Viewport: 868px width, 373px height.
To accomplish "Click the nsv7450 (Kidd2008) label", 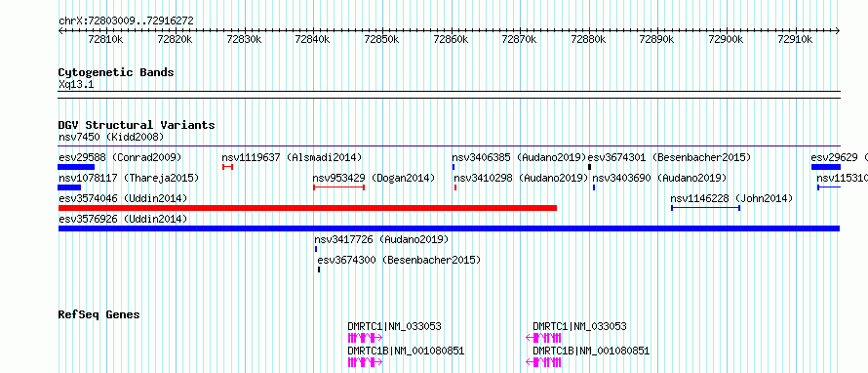I will (x=111, y=137).
